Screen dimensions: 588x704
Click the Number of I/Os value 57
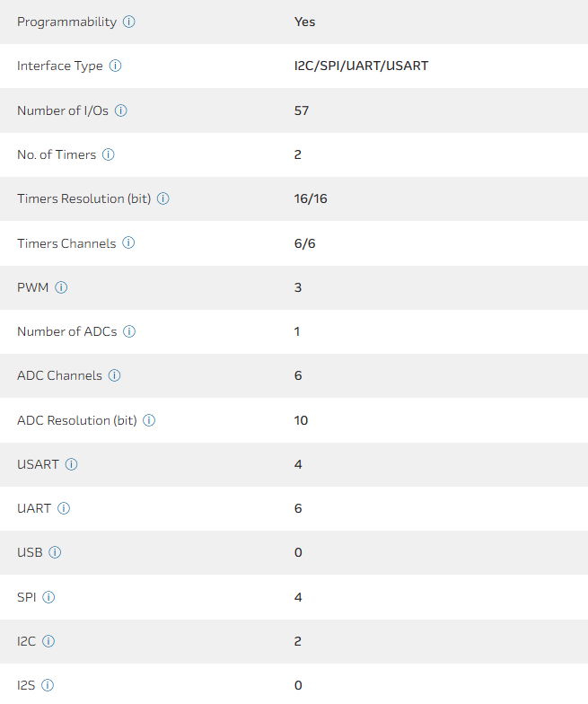(x=302, y=110)
